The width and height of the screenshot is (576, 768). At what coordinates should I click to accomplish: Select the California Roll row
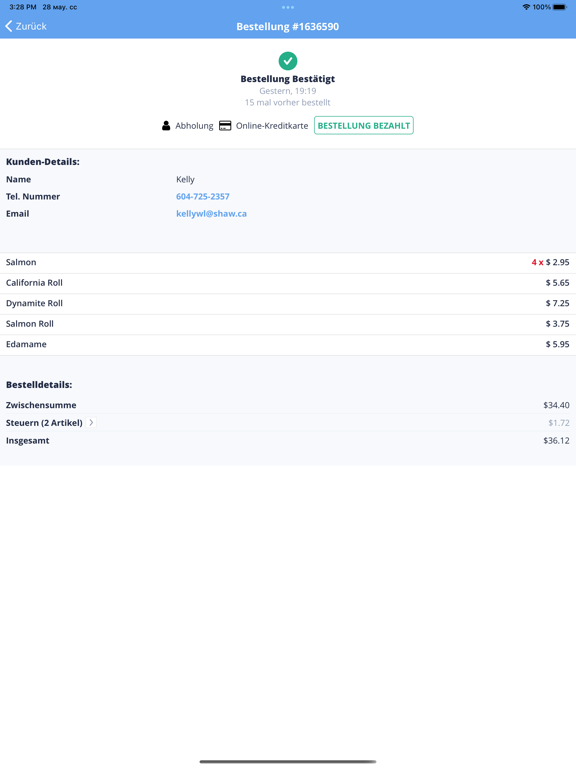point(288,283)
